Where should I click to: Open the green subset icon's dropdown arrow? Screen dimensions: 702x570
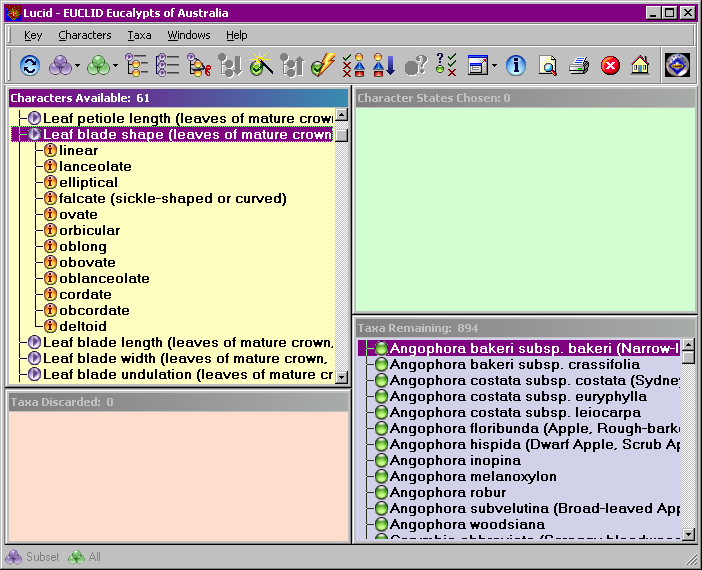click(115, 66)
